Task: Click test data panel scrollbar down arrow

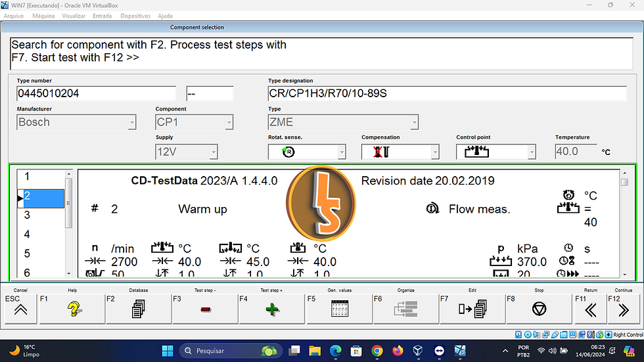Action: pyautogui.click(x=625, y=274)
